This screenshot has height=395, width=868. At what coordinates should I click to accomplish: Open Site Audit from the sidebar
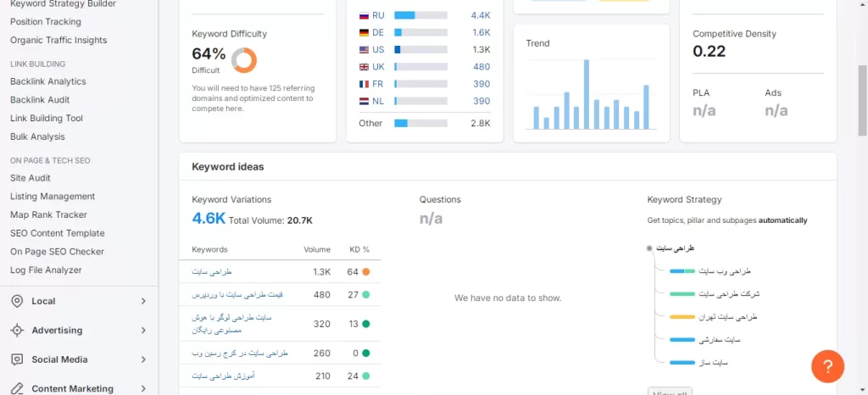click(31, 178)
